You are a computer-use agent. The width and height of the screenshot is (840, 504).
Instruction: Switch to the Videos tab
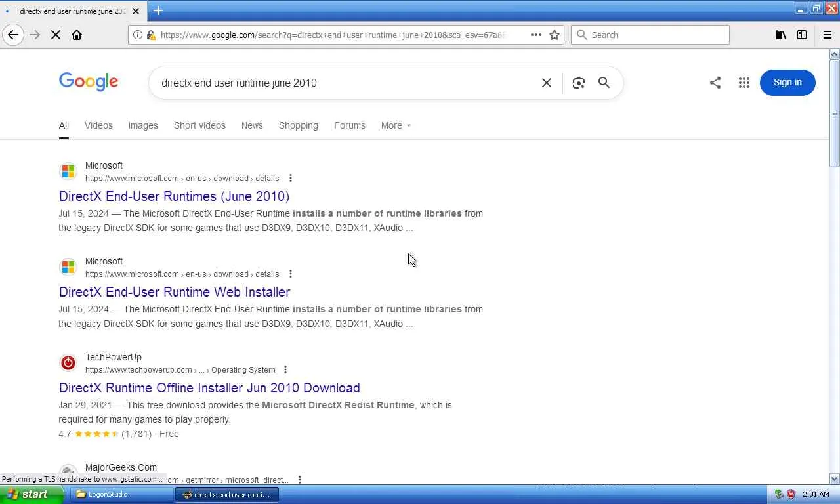pos(98,125)
